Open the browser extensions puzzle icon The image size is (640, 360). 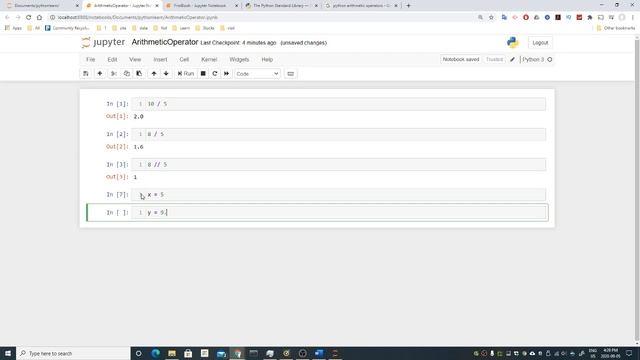coord(590,18)
